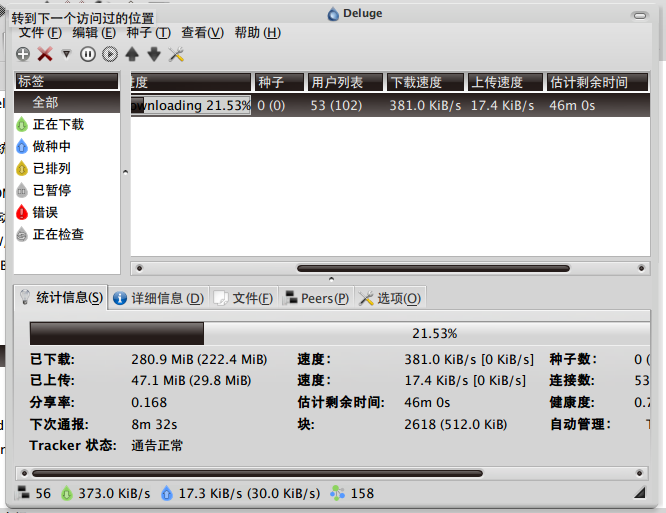This screenshot has width=666, height=513.
Task: Select the 做种中 filter
Action: [x=67, y=147]
